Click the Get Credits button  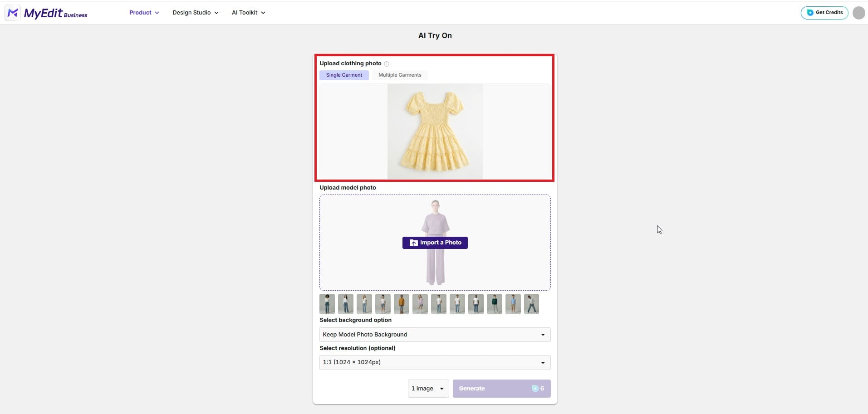(824, 13)
